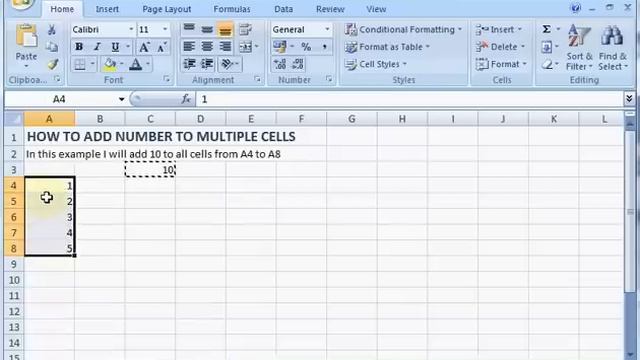Open Sort & Filter menu

coord(579,47)
